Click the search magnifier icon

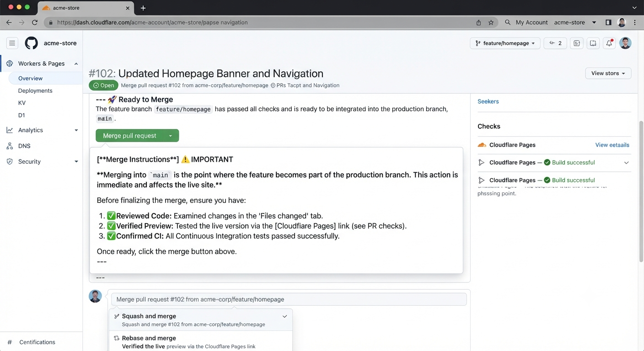(508, 22)
